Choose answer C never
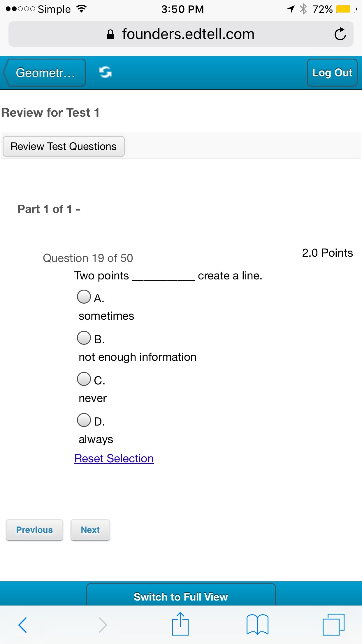Image resolution: width=362 pixels, height=644 pixels. coord(84,379)
